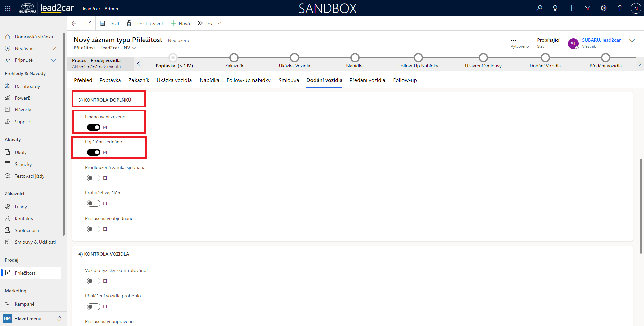Click the advanced filter funnel icon
The height and width of the screenshot is (326, 644).
(x=588, y=8)
